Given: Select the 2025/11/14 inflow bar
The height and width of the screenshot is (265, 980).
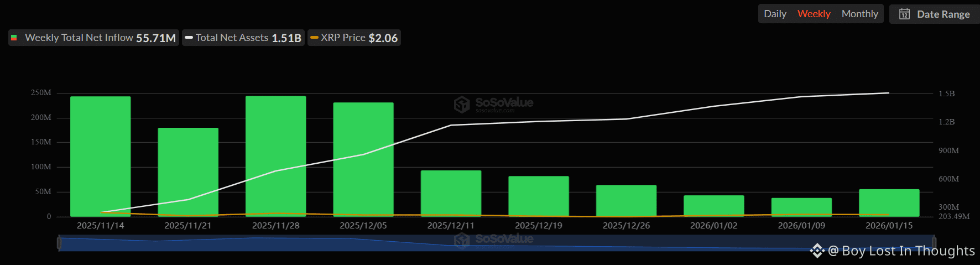Looking at the screenshot, I should (x=101, y=157).
